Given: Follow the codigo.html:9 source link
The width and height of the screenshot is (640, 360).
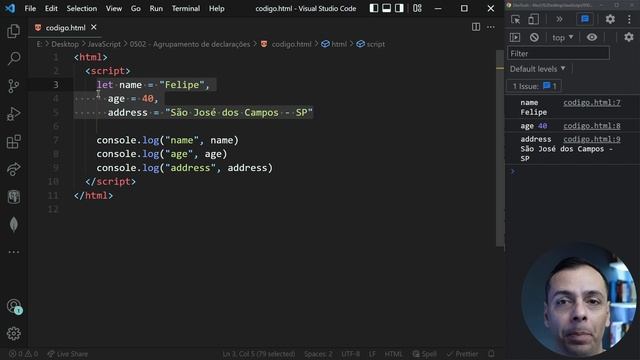Looking at the screenshot, I should (592, 139).
